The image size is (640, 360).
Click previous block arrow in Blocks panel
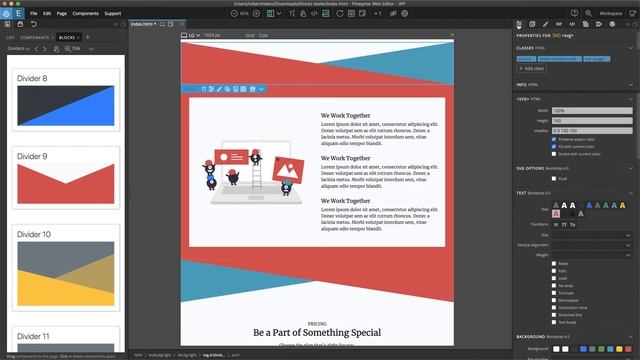36,49
